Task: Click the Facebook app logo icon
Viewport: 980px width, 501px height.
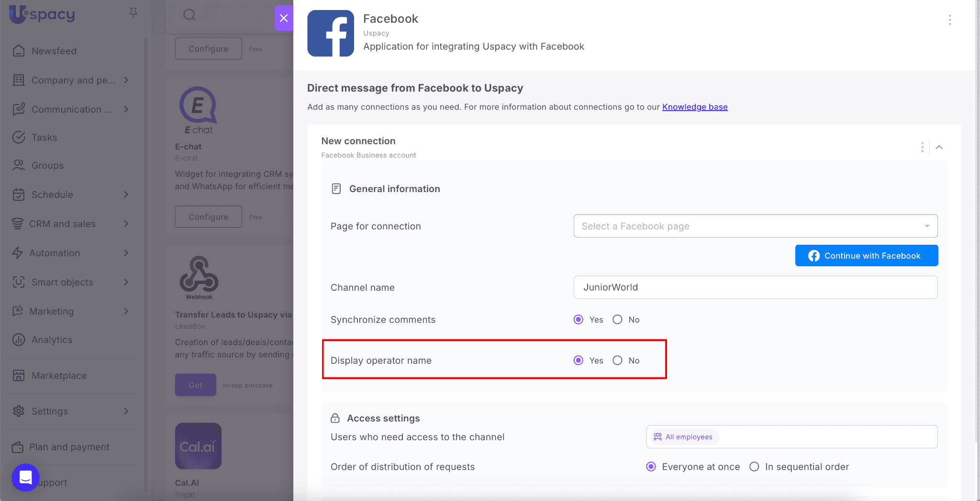Action: pos(330,34)
